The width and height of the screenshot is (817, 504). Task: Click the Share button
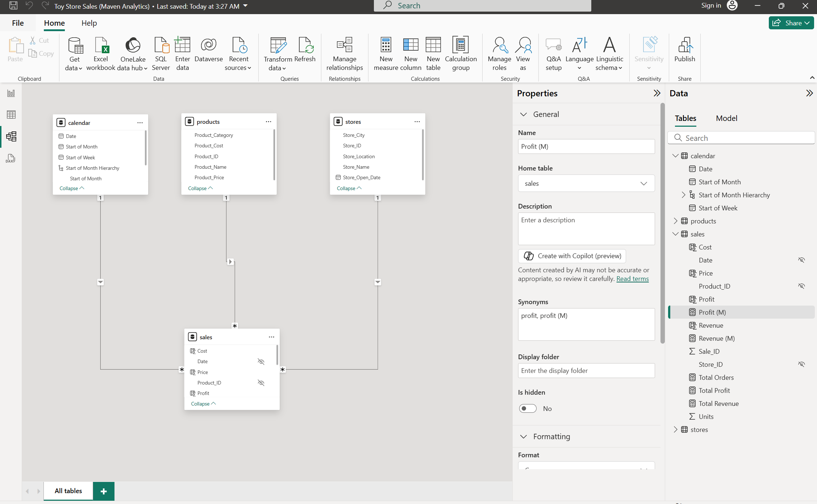[791, 23]
